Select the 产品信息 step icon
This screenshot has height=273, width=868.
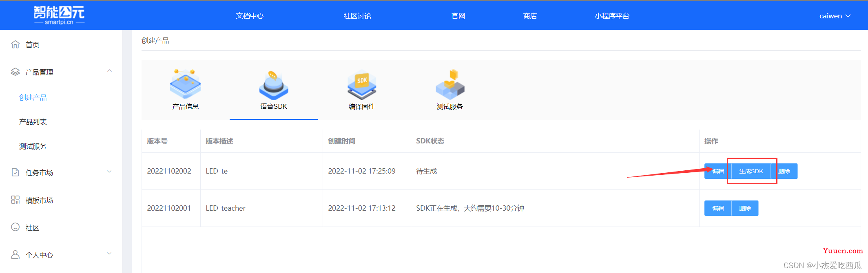click(185, 84)
